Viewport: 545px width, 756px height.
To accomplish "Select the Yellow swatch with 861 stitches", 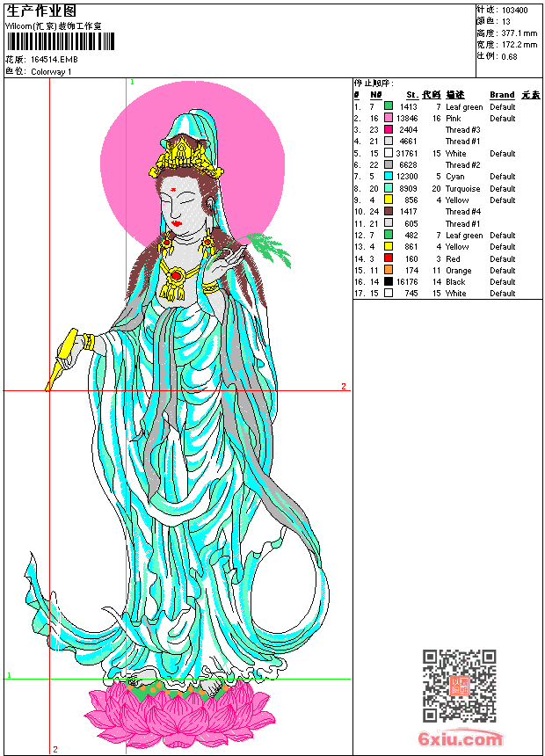I will [x=389, y=246].
